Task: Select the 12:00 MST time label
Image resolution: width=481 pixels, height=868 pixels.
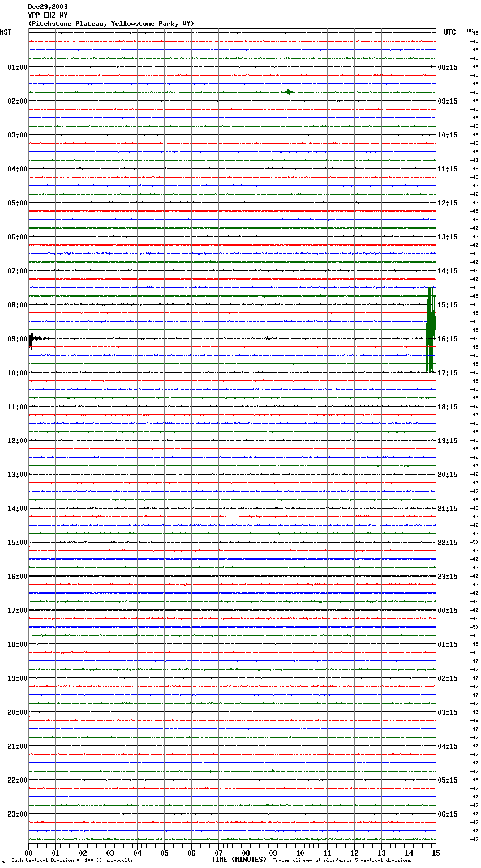Action: pos(17,441)
